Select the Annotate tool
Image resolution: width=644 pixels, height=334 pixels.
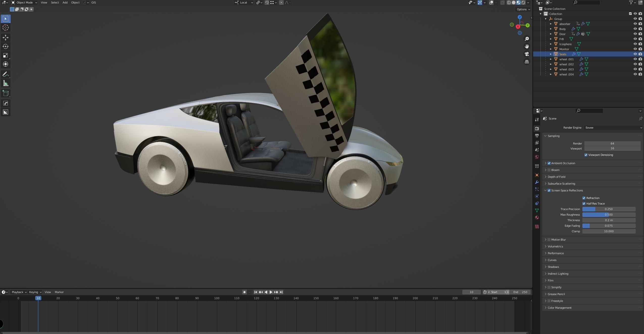click(6, 74)
